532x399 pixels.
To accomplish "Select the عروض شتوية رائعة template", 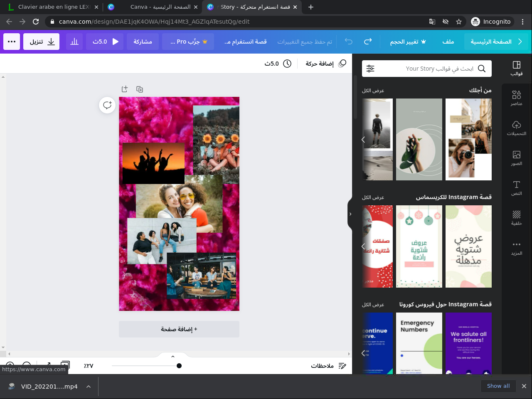I will click(x=419, y=246).
